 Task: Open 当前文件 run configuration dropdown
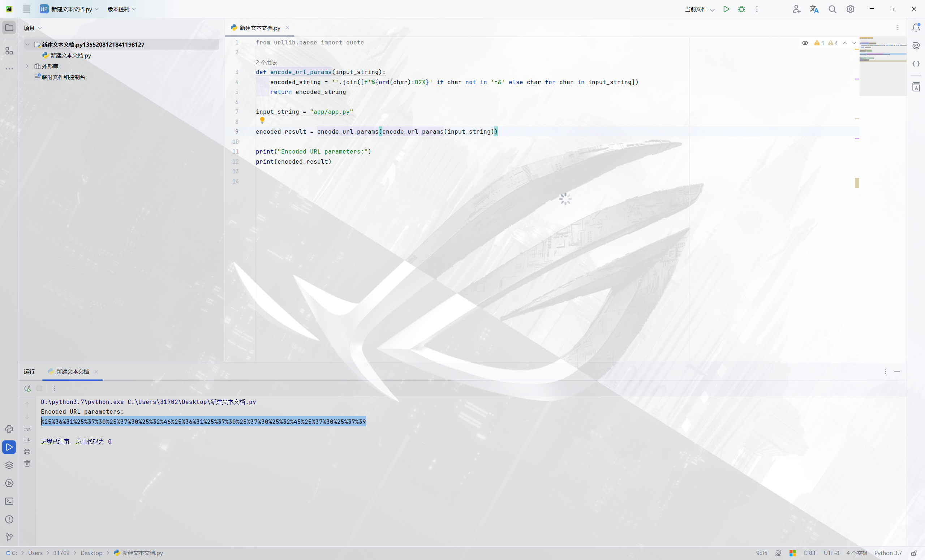(x=700, y=9)
